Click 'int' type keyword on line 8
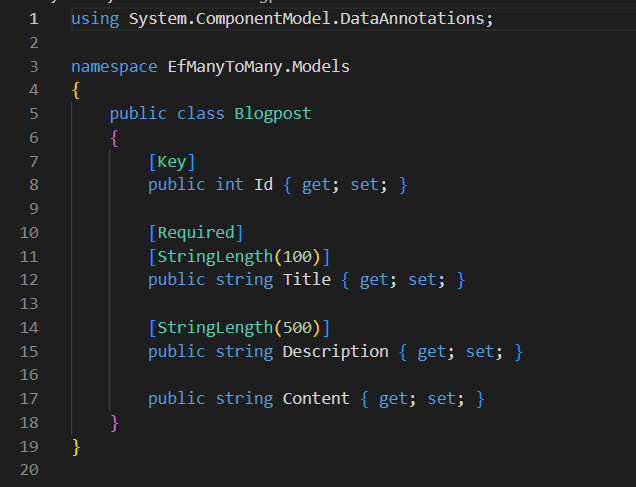This screenshot has width=636, height=487. click(x=229, y=185)
